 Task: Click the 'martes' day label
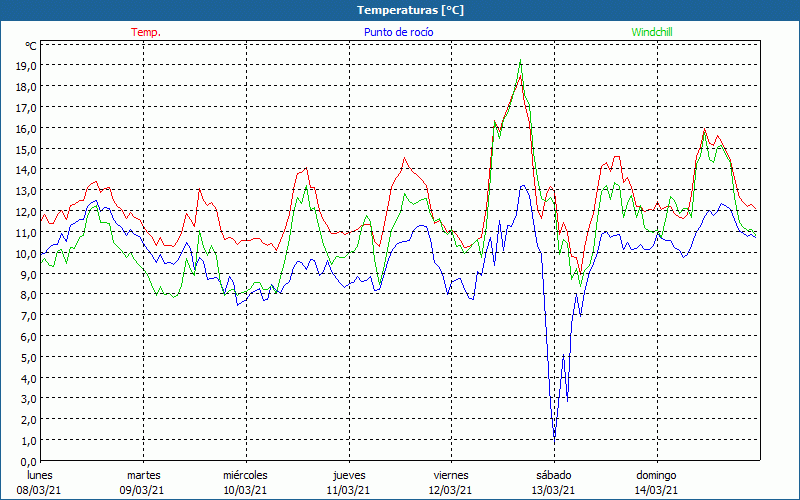[x=143, y=475]
